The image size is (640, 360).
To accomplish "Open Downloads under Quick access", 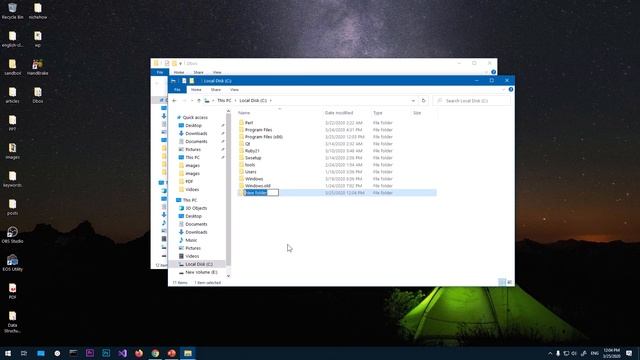I will pyautogui.click(x=196, y=133).
